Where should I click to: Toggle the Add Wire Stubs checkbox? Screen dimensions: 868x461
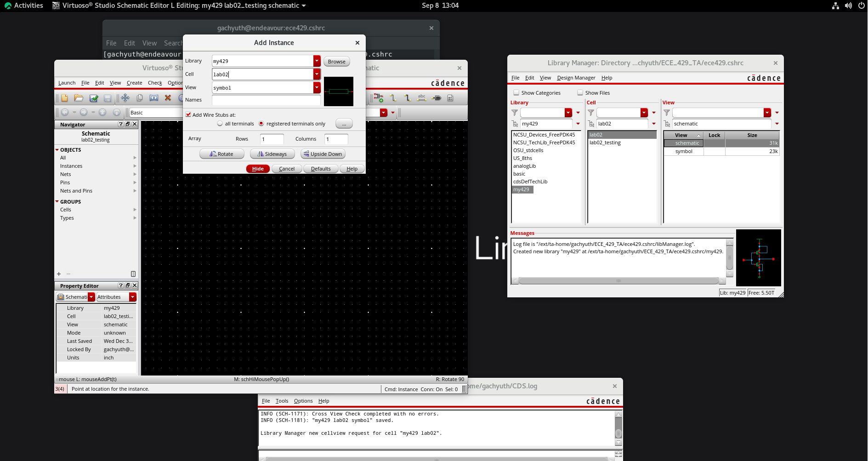tap(188, 114)
